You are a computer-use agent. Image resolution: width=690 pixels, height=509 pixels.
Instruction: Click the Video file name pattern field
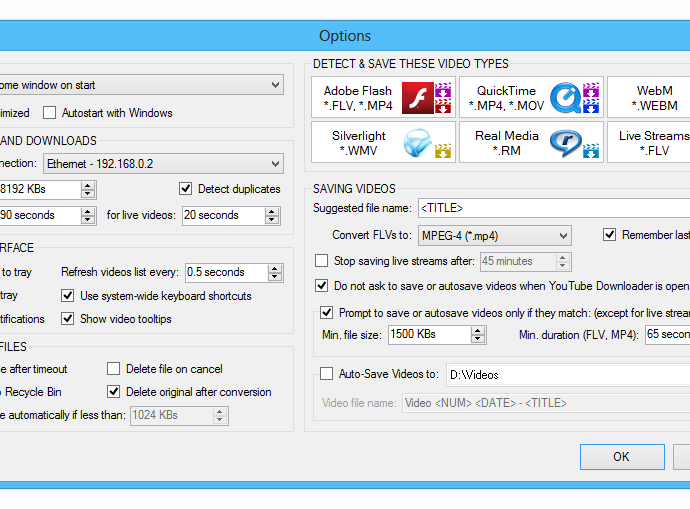coord(546,403)
